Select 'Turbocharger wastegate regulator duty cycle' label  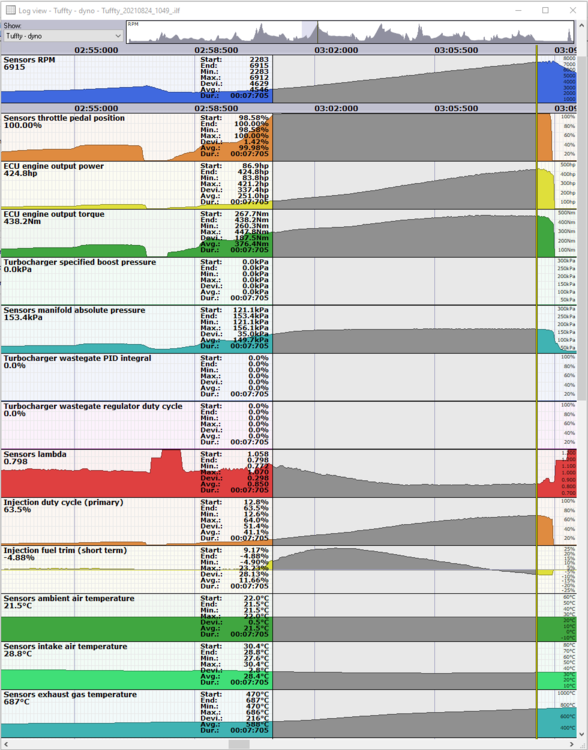tap(93, 406)
